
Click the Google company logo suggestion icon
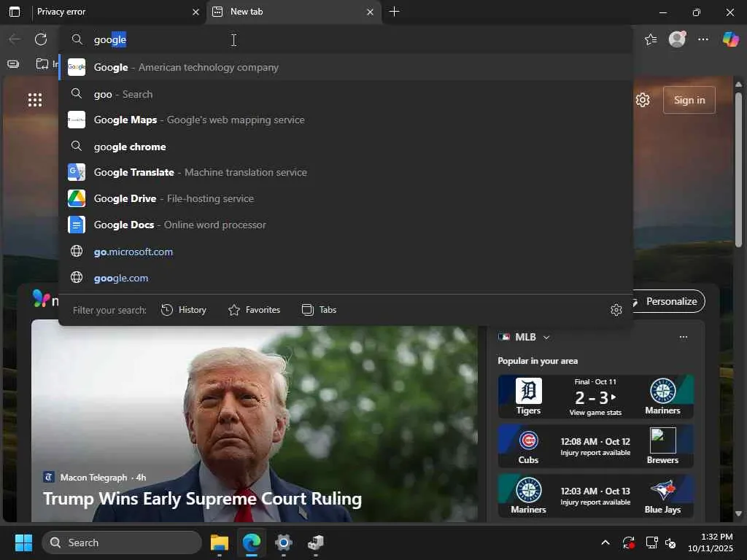tap(76, 67)
